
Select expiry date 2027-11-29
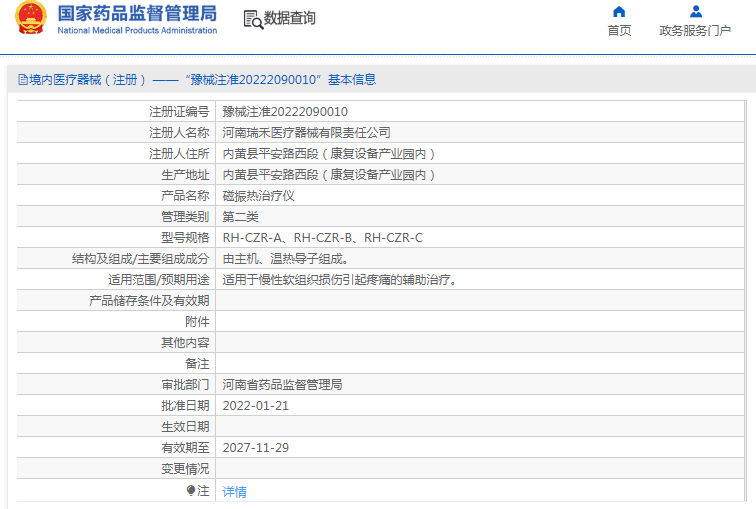256,448
